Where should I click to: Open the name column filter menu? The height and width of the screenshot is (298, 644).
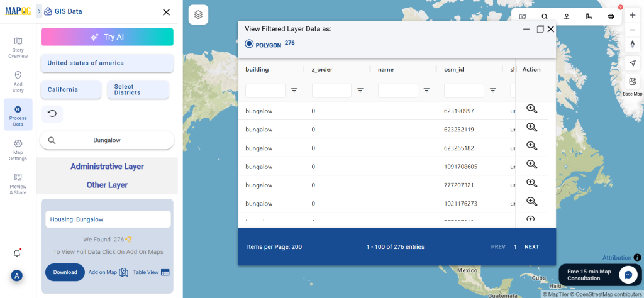click(x=427, y=91)
